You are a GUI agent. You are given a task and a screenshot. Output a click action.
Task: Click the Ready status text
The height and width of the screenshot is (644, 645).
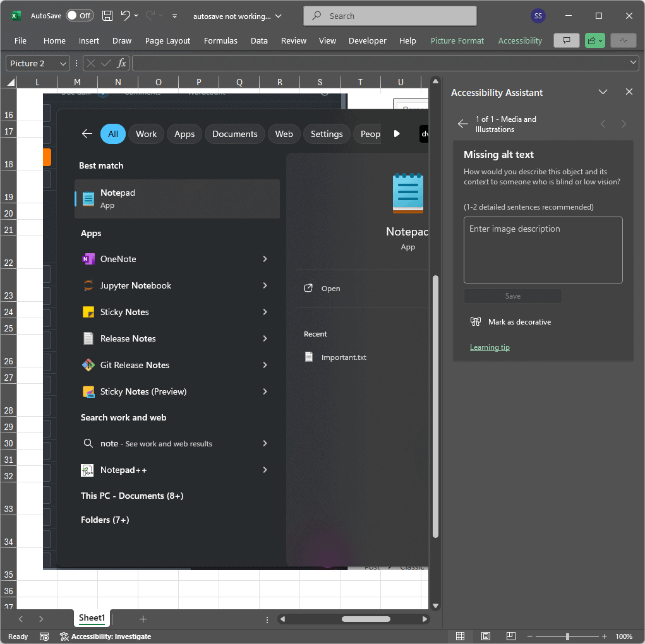(18, 636)
